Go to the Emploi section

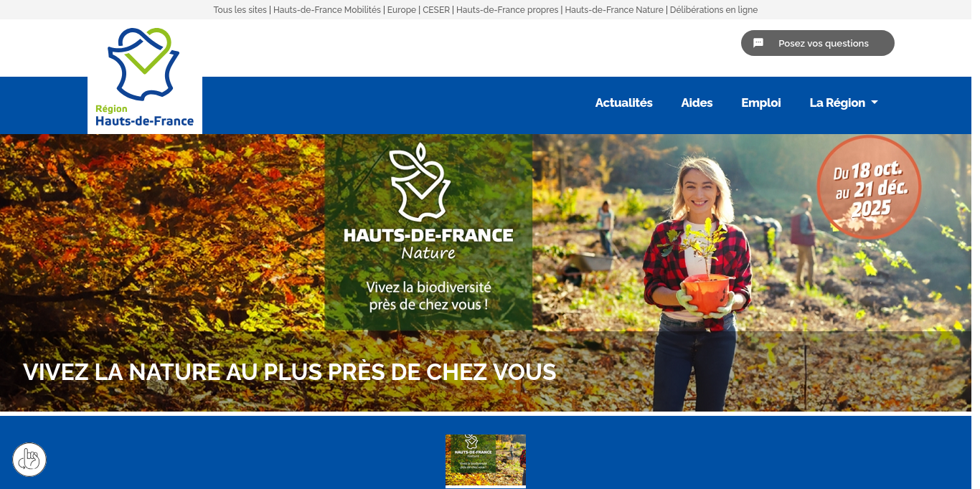point(761,103)
